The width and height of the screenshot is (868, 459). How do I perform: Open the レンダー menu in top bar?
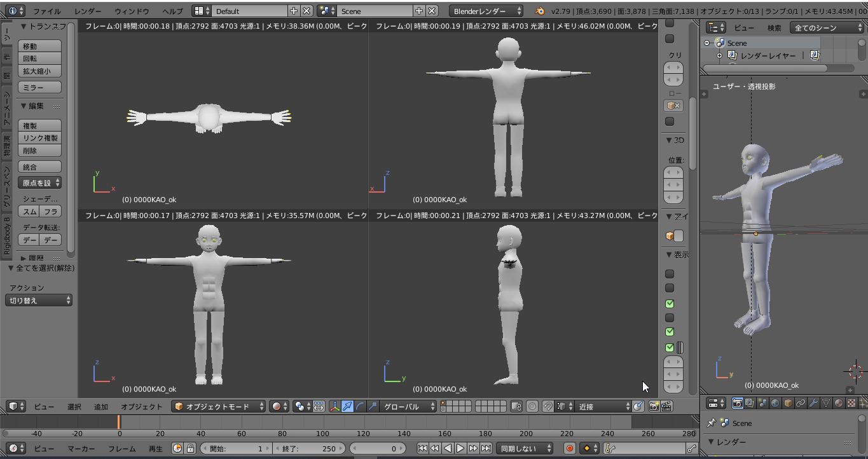pyautogui.click(x=88, y=11)
